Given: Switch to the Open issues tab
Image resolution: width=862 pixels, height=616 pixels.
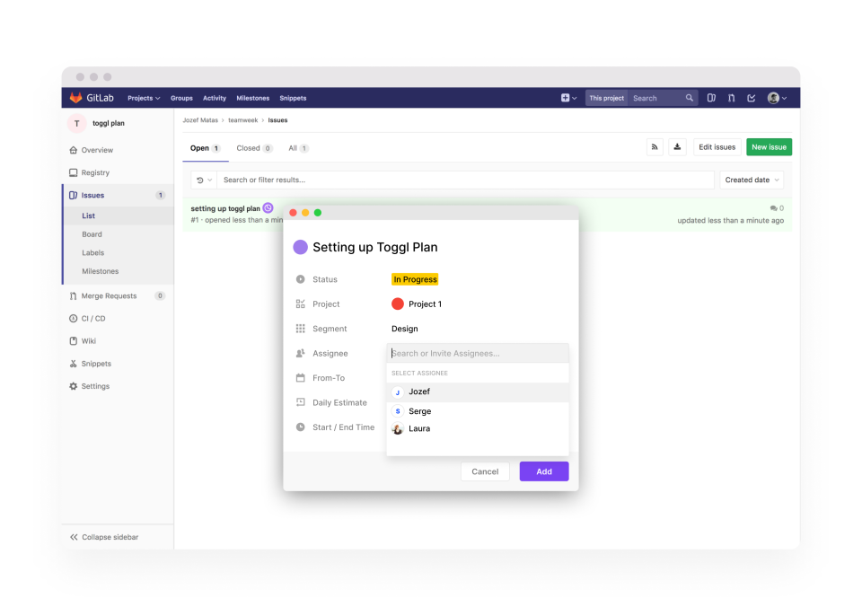Looking at the screenshot, I should click(205, 148).
